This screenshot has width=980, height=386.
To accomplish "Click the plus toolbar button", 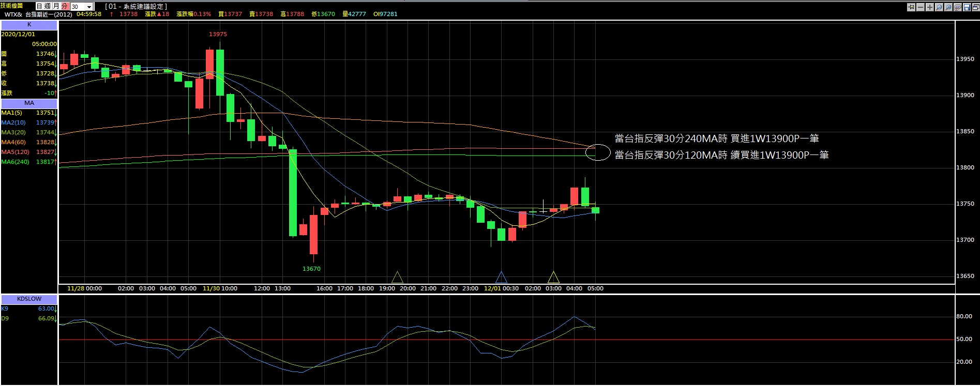I will pos(930,7).
